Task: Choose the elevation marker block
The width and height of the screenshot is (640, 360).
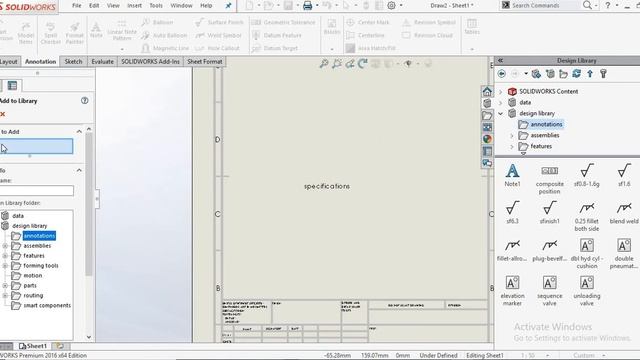Action: tap(512, 291)
